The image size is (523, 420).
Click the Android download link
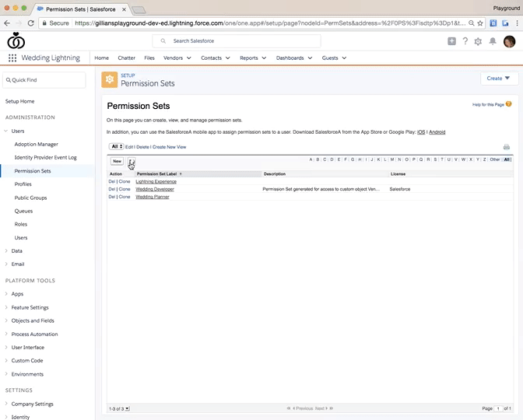point(437,132)
